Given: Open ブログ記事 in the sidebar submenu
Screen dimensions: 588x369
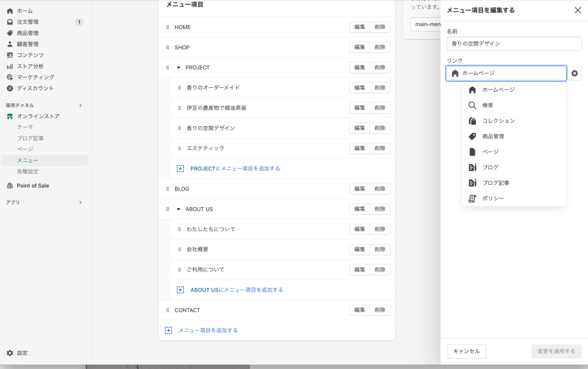Looking at the screenshot, I should [30, 138].
